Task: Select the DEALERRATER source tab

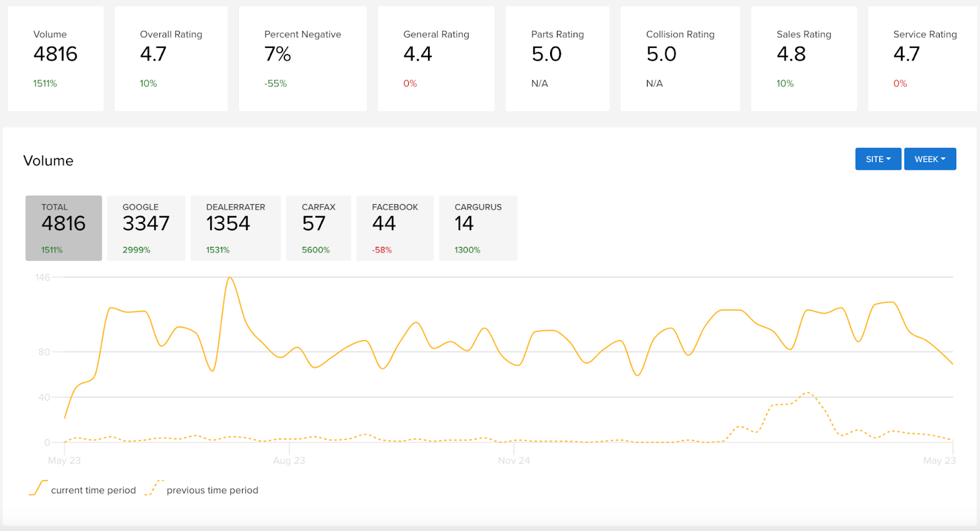Action: [x=235, y=228]
